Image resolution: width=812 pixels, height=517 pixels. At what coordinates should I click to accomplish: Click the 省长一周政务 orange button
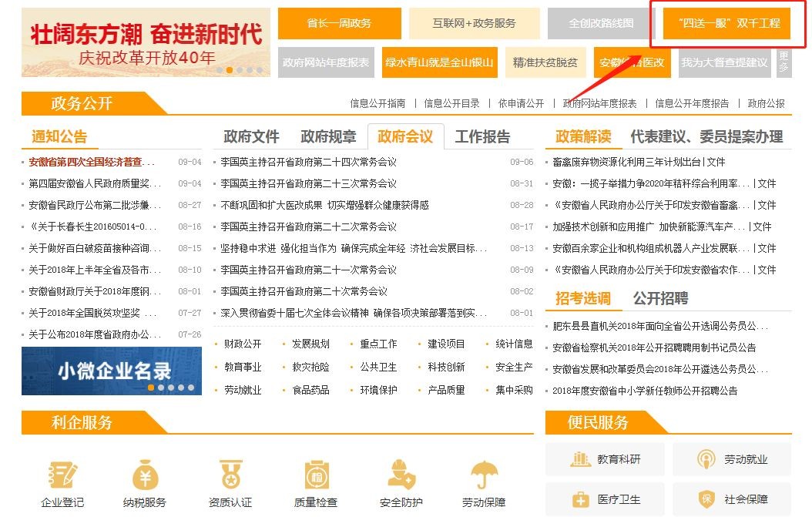click(x=339, y=23)
